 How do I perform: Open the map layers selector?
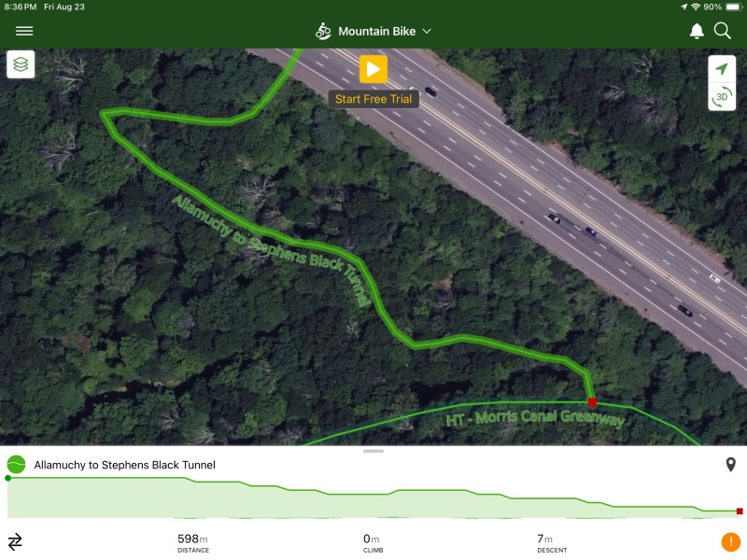21,64
